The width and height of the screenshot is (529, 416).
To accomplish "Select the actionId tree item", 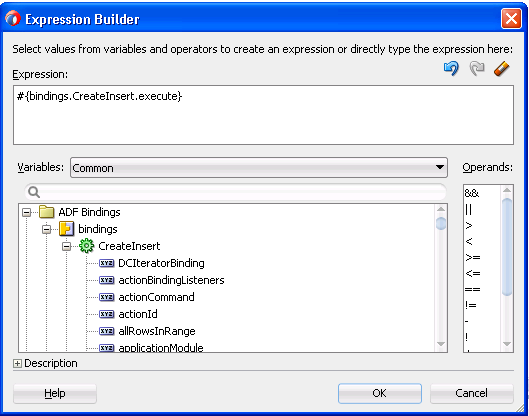I will [x=138, y=314].
